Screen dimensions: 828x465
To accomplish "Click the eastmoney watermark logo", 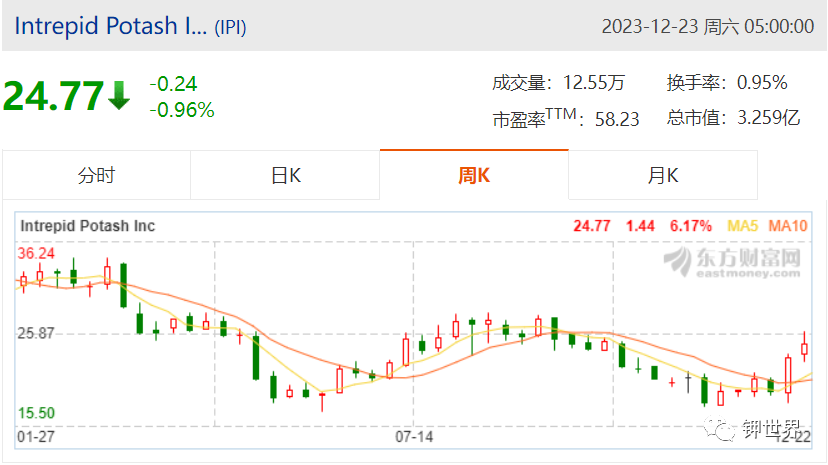I will tap(732, 262).
